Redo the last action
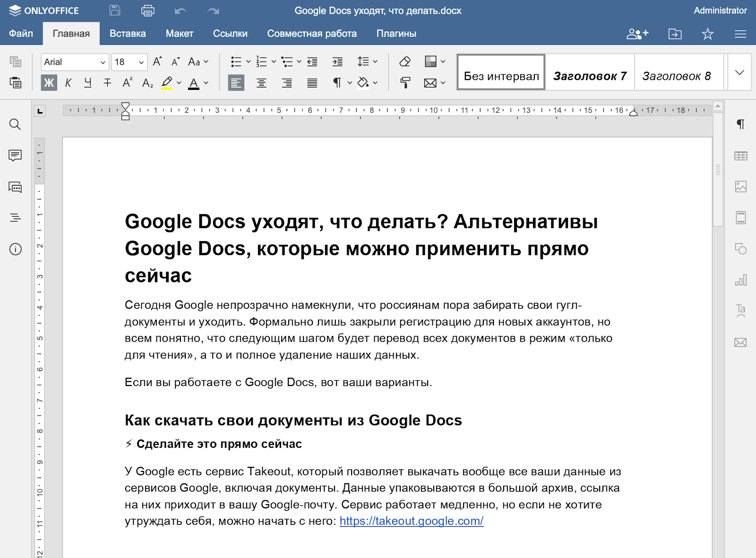 (x=214, y=10)
